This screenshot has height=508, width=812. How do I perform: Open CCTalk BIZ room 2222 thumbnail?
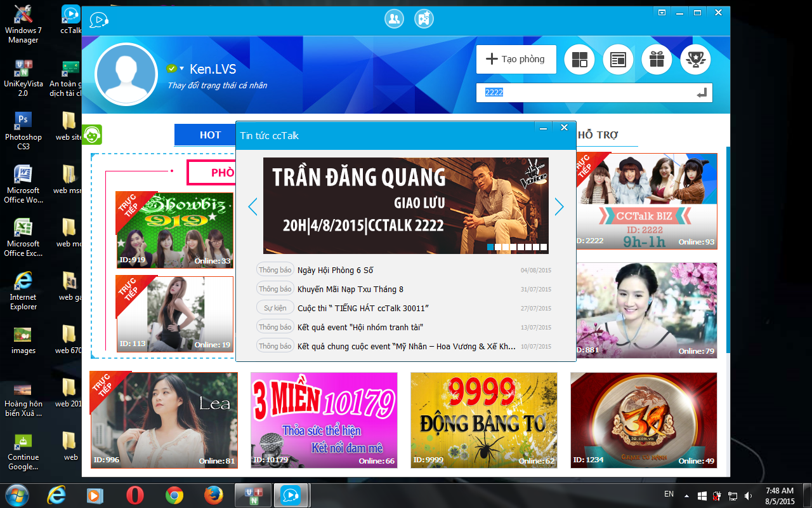click(646, 201)
